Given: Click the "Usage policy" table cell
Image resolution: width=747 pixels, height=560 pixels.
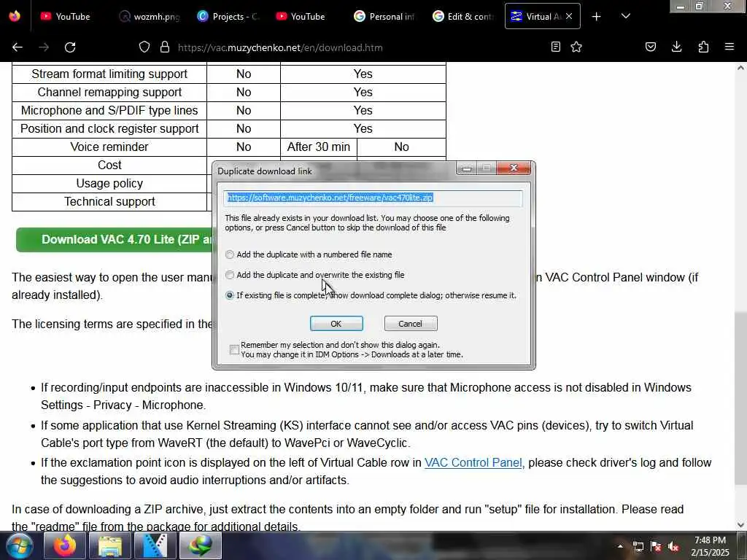Looking at the screenshot, I should click(x=109, y=184).
